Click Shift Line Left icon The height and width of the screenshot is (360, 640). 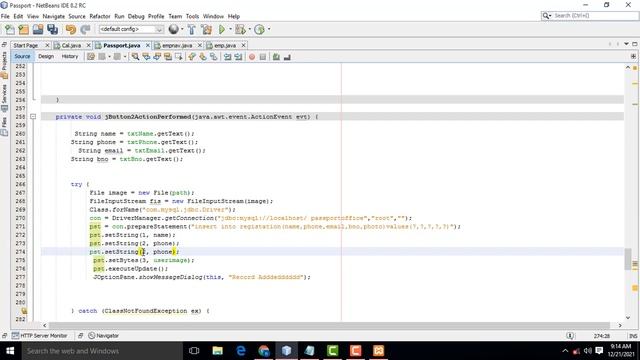[x=227, y=57]
